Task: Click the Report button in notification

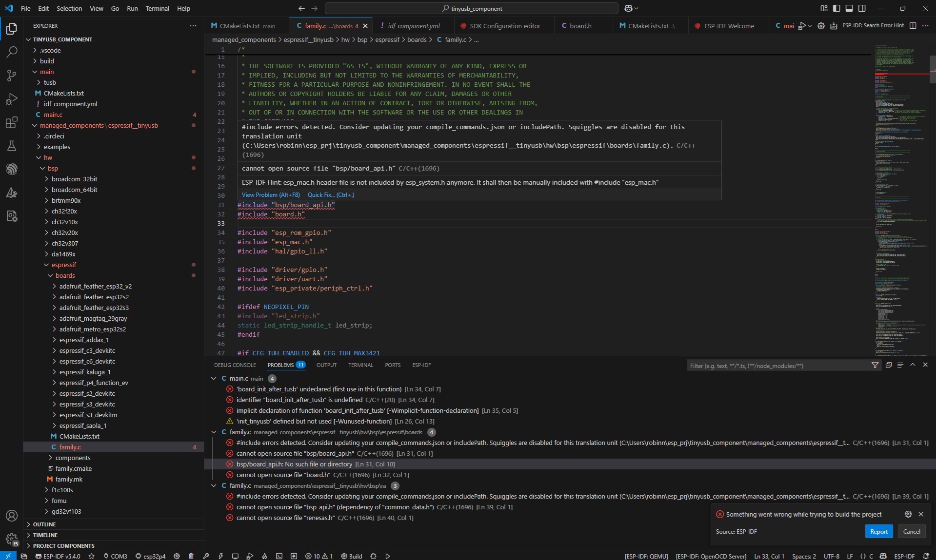Action: click(879, 531)
